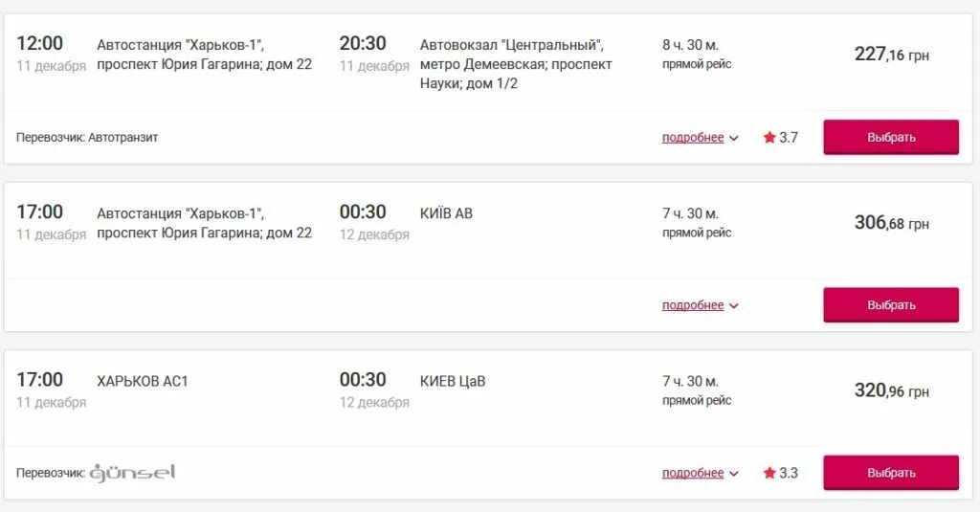The image size is (980, 512).
Task: Click the 12:00 departure time
Action: coord(39,43)
